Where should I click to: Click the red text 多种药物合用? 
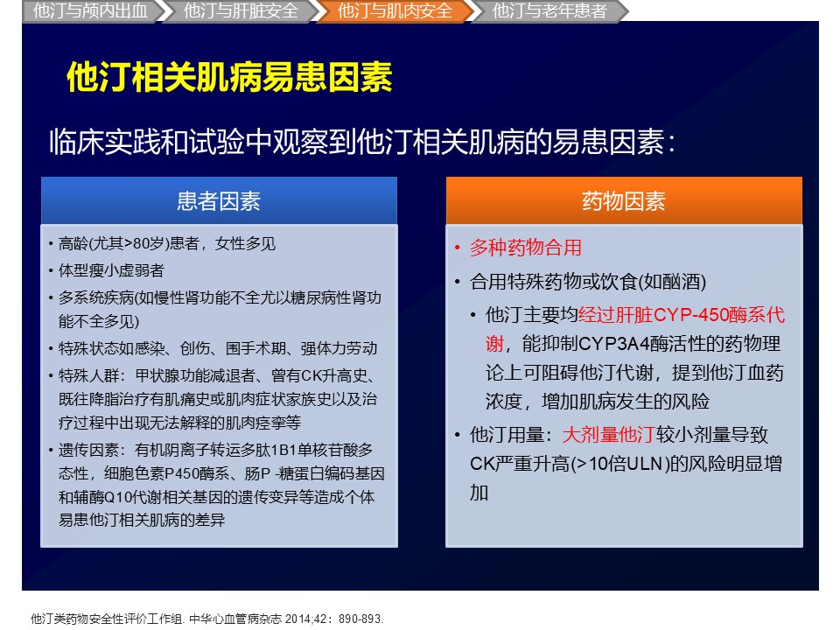pyautogui.click(x=526, y=248)
